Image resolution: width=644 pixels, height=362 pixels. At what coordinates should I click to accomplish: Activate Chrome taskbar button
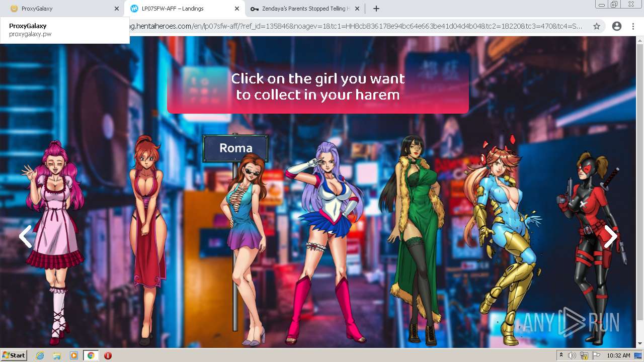(91, 355)
